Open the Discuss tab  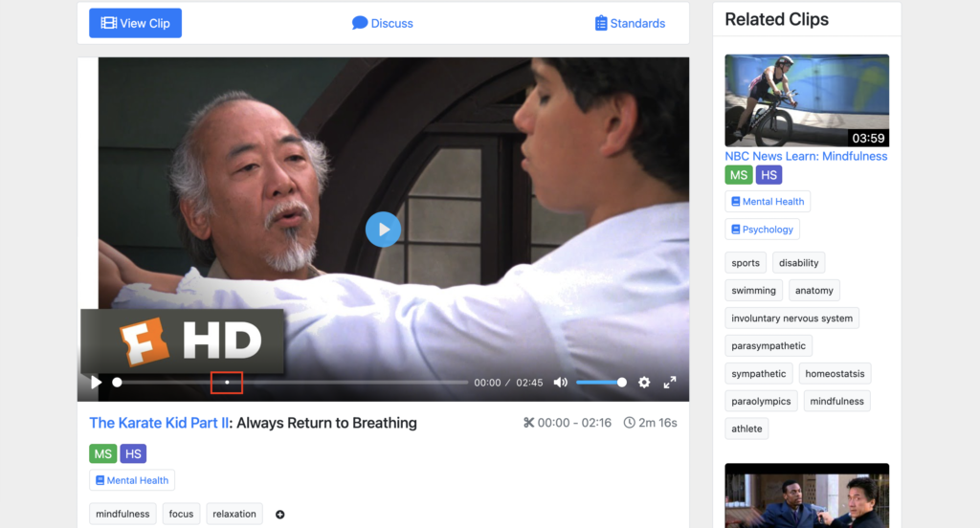tap(383, 23)
